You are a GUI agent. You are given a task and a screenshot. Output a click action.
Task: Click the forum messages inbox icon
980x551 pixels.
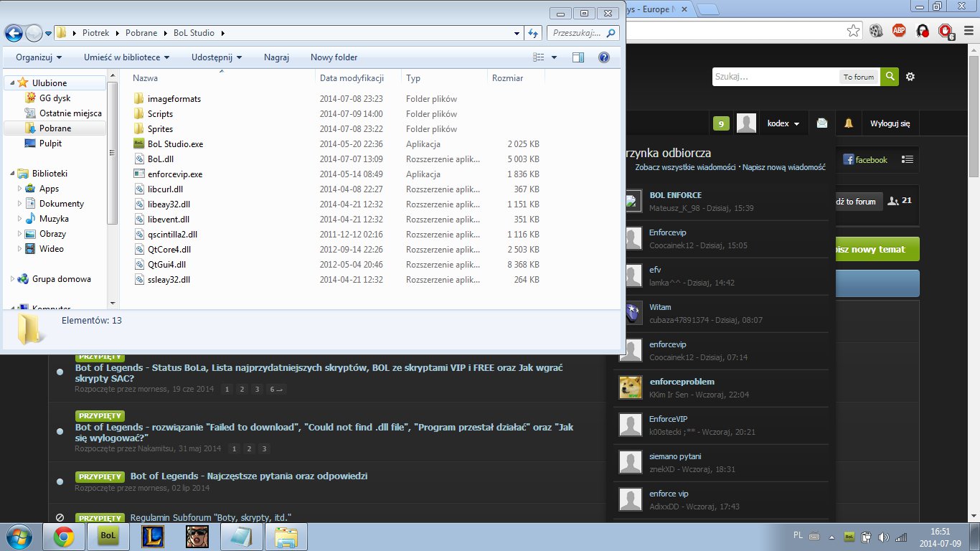822,123
